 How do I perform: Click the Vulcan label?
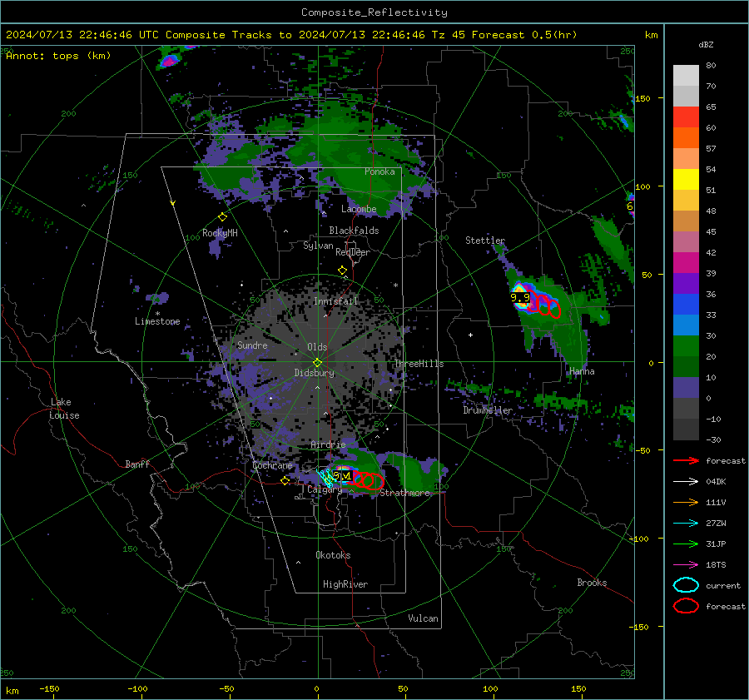point(423,618)
